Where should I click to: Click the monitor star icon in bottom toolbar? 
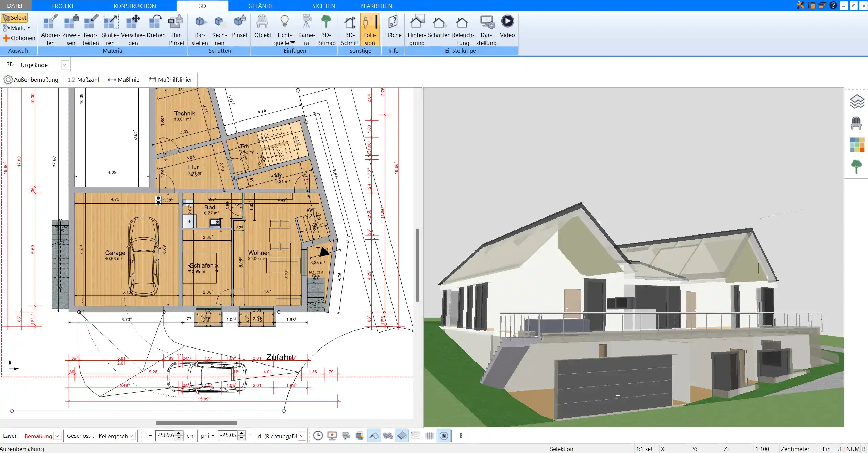332,436
